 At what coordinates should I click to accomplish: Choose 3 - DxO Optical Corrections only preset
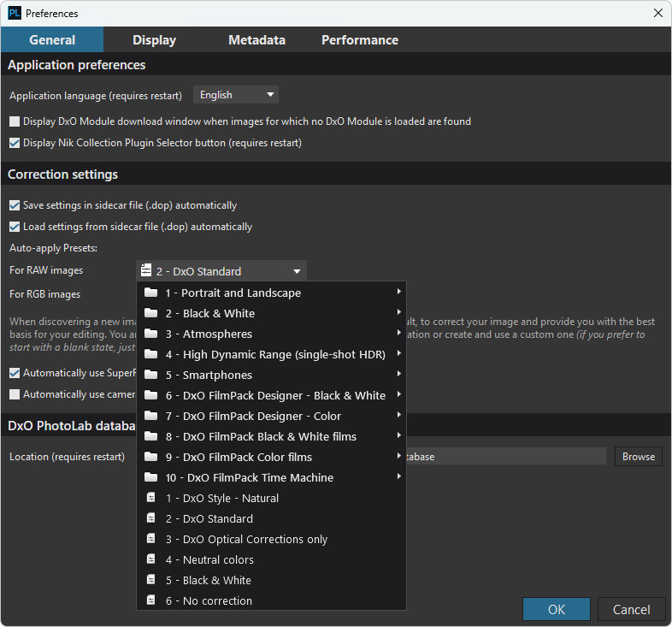click(x=271, y=539)
